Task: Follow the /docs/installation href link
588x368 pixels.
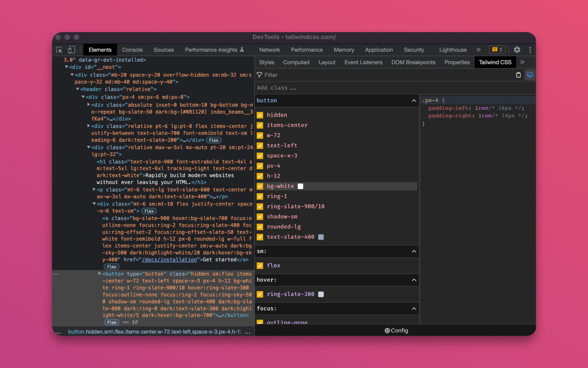Action: click(x=169, y=259)
